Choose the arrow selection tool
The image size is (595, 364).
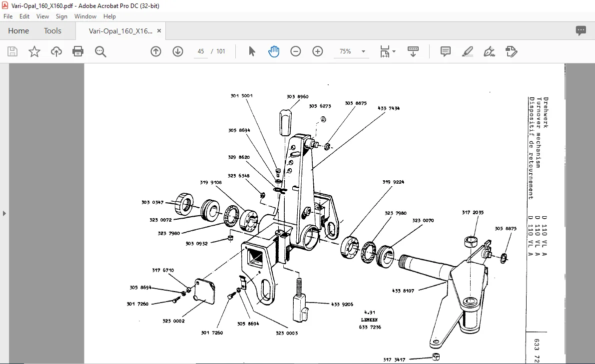coord(252,51)
